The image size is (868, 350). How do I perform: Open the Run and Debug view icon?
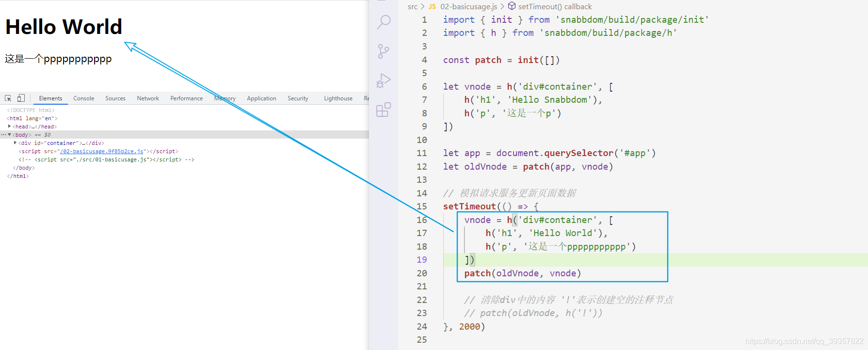click(x=384, y=80)
